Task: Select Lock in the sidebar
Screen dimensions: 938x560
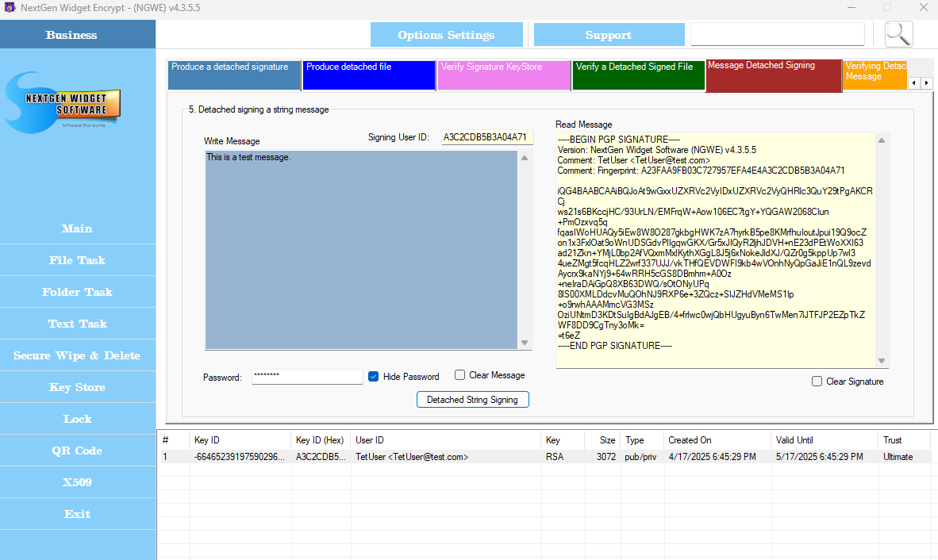Action: pos(78,418)
